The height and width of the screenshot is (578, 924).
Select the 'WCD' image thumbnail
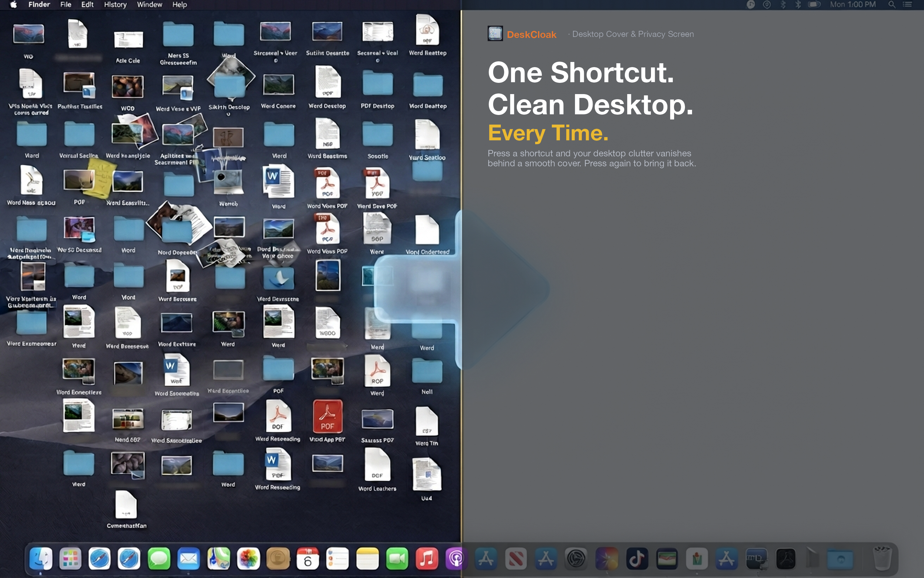127,86
